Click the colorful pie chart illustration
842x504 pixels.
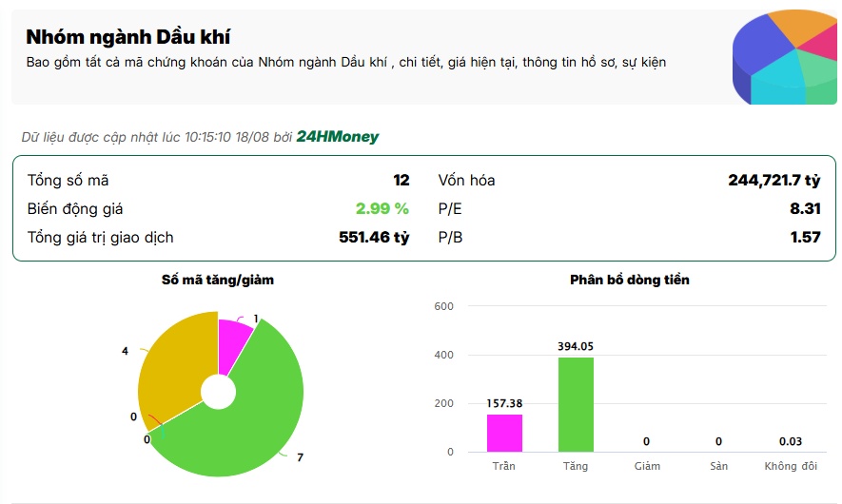click(785, 57)
